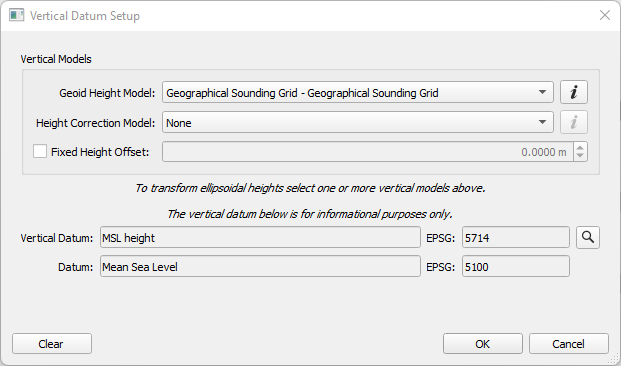Screen dimensions: 621x366
Task: Increase Fixed Height Offset with up arrow
Action: coord(580,147)
